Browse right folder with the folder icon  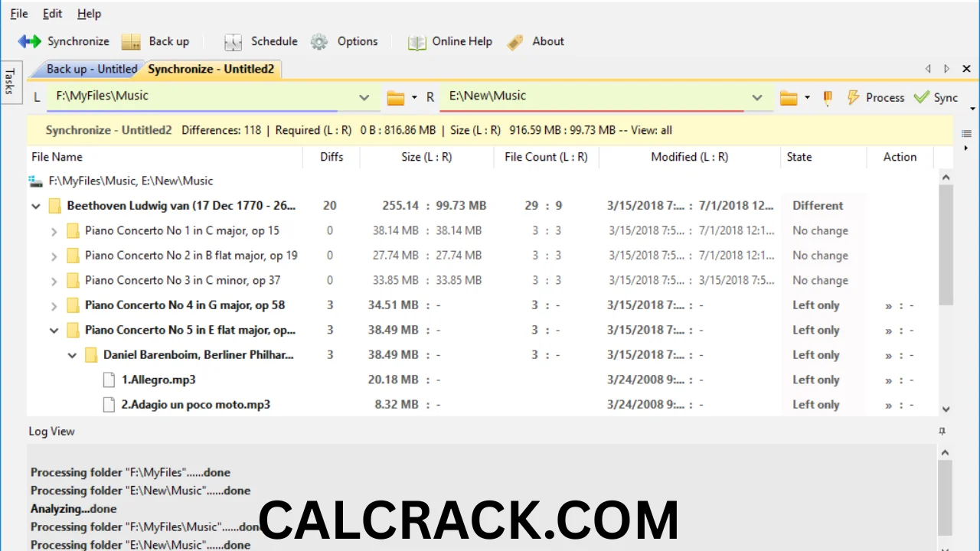coord(789,97)
